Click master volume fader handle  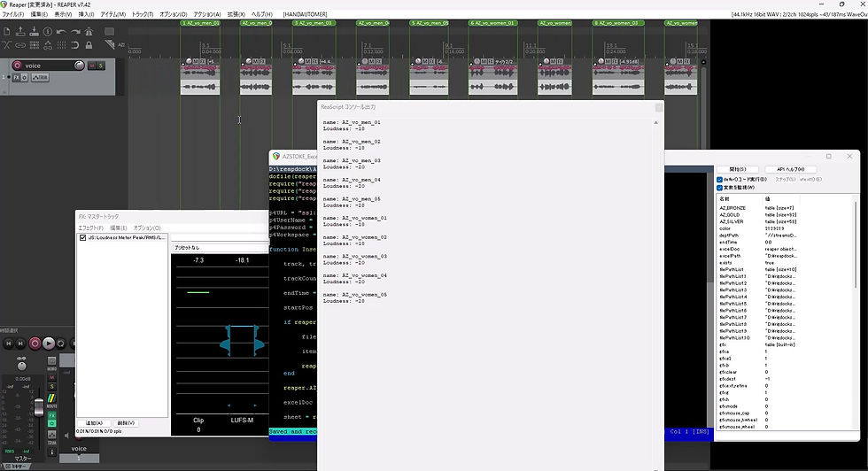click(39, 406)
